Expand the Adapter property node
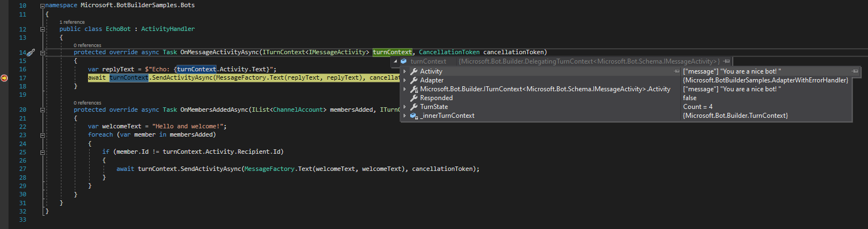868x229 pixels. point(405,80)
